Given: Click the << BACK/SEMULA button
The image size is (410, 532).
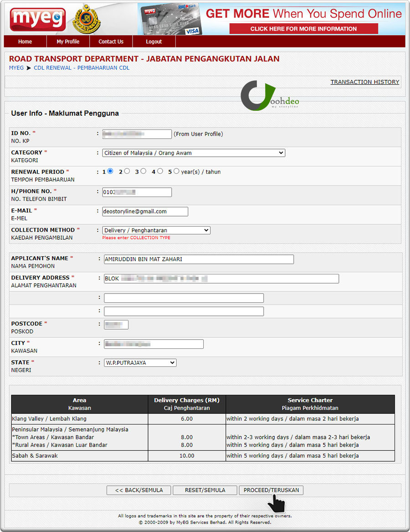Looking at the screenshot, I should (x=138, y=490).
